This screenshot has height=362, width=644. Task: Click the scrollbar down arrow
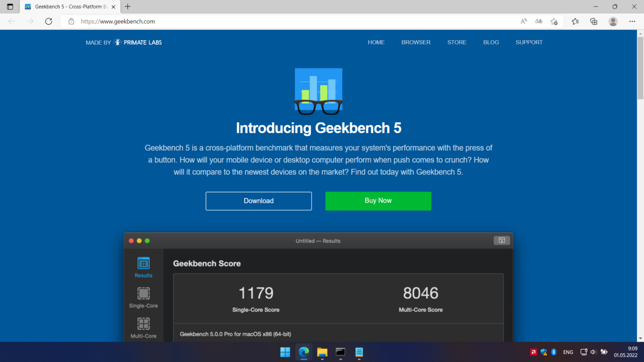(x=640, y=338)
